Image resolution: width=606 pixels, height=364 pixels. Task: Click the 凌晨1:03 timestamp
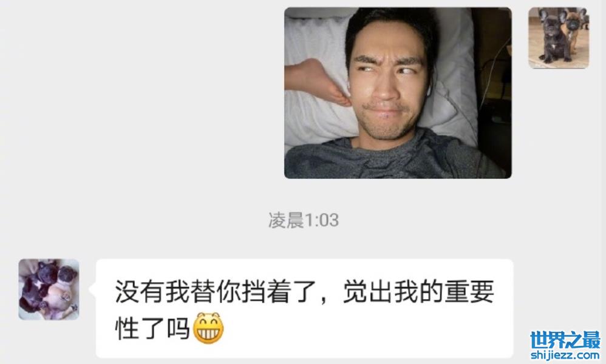click(304, 220)
